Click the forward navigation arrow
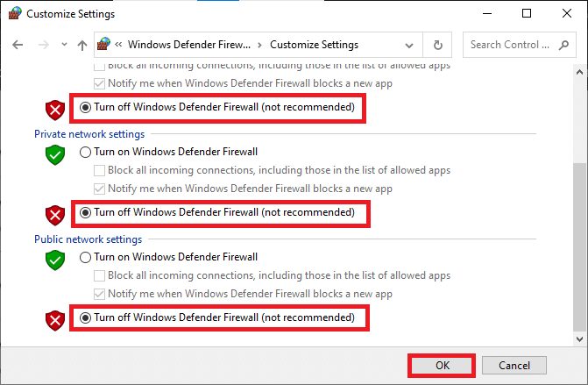 pos(44,45)
